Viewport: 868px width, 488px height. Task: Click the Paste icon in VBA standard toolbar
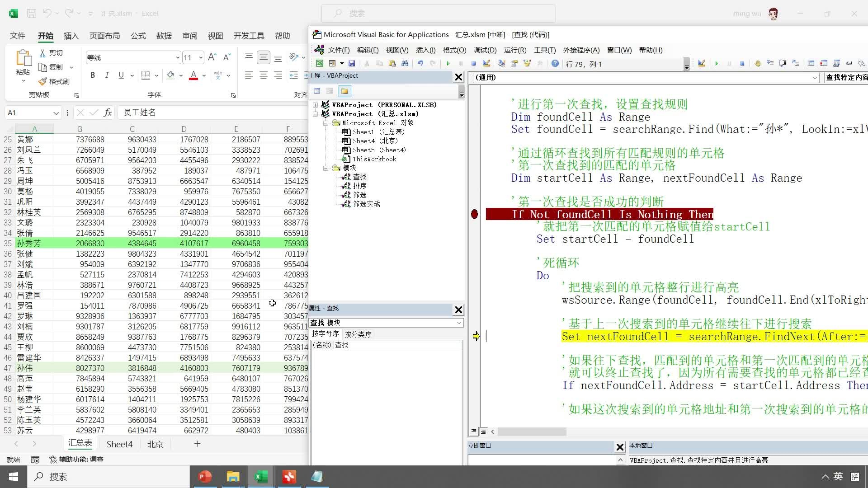click(392, 64)
